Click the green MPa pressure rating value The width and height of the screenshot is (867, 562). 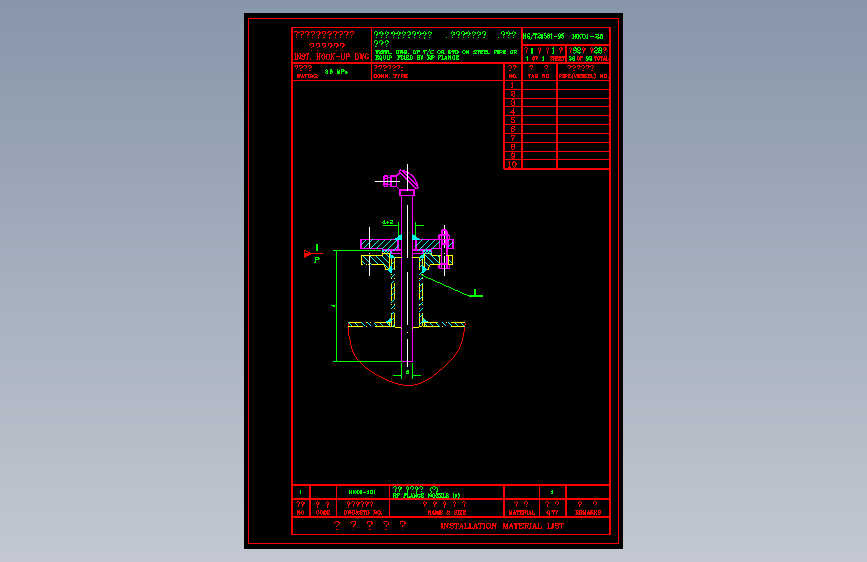(x=336, y=72)
